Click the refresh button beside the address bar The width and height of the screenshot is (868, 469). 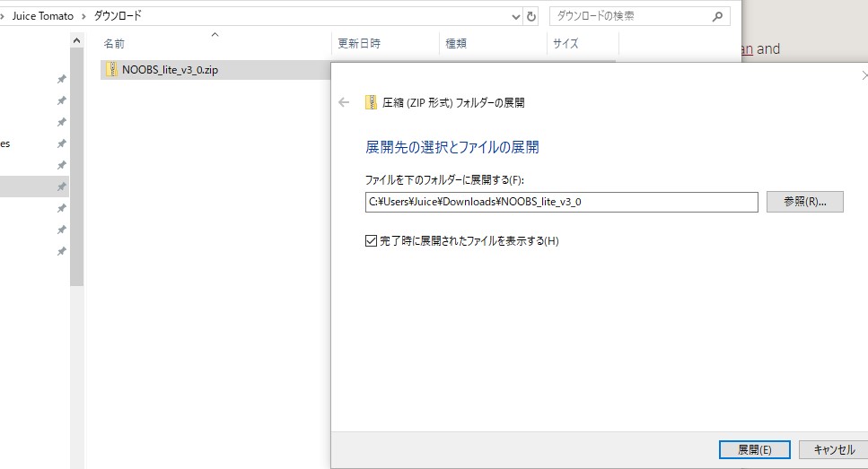tap(531, 16)
